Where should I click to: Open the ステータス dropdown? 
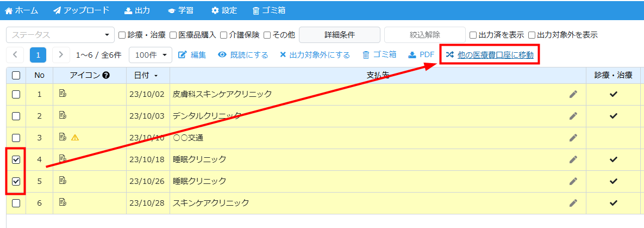coord(60,35)
